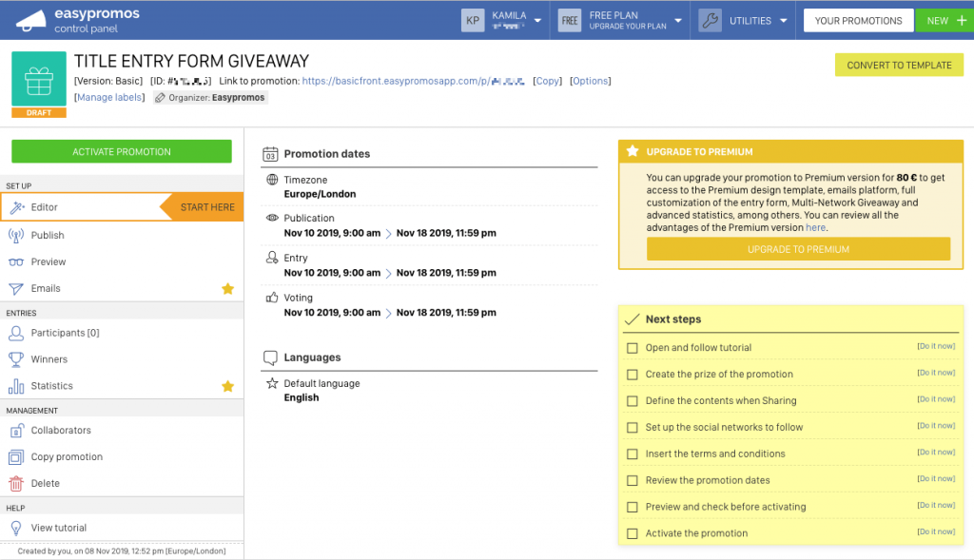The image size is (974, 560).
Task: Select Copy promotion in sidebar
Action: [122, 457]
